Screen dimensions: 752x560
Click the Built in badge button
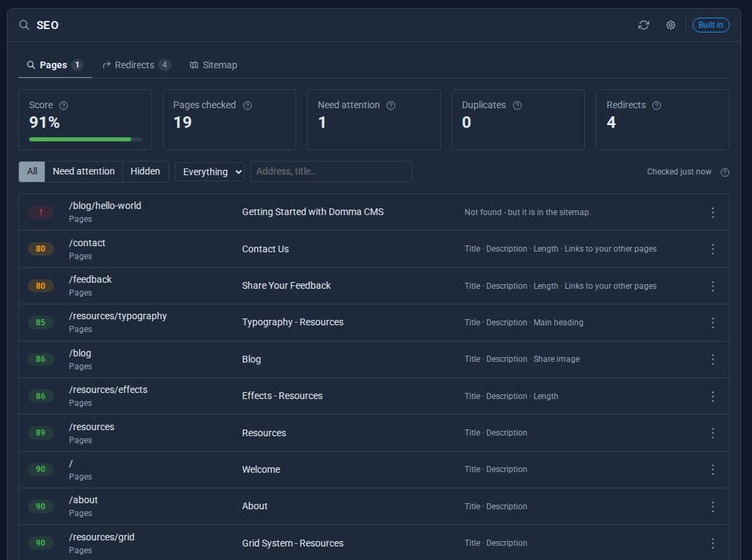(710, 25)
